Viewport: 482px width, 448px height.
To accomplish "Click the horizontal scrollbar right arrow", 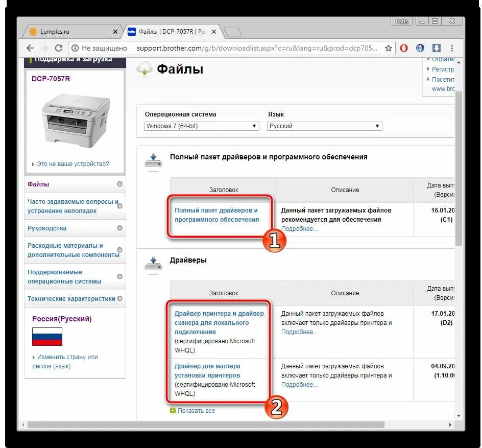I will [450, 425].
